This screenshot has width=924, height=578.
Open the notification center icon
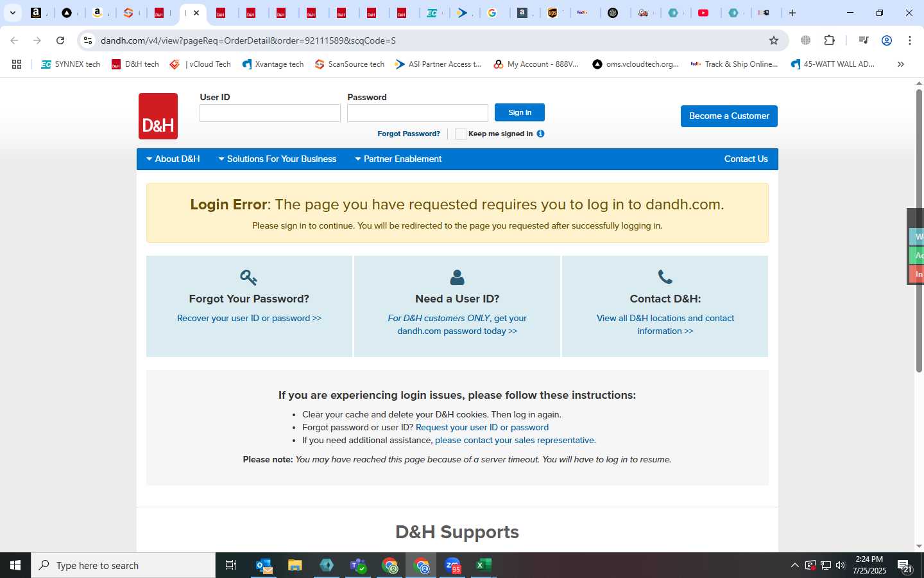coord(905,566)
